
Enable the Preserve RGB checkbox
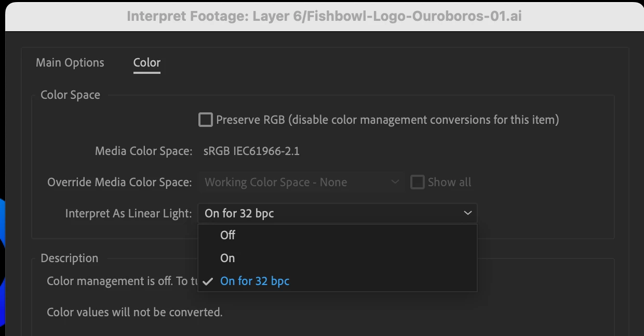click(x=206, y=120)
